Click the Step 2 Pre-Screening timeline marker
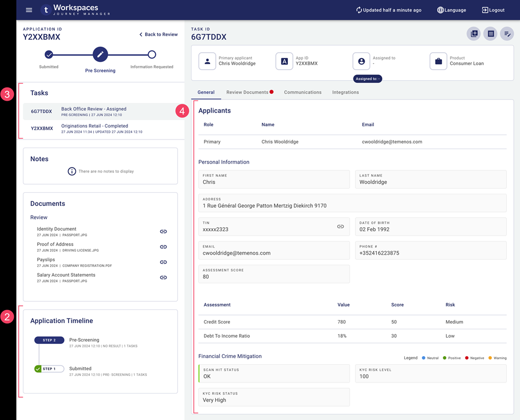Image resolution: width=520 pixels, height=420 pixels. pos(49,340)
